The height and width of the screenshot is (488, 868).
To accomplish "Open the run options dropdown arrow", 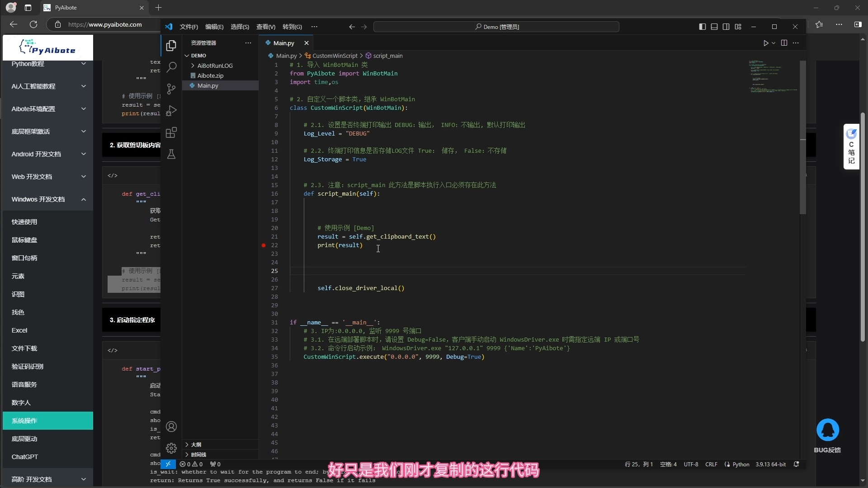I will 774,43.
